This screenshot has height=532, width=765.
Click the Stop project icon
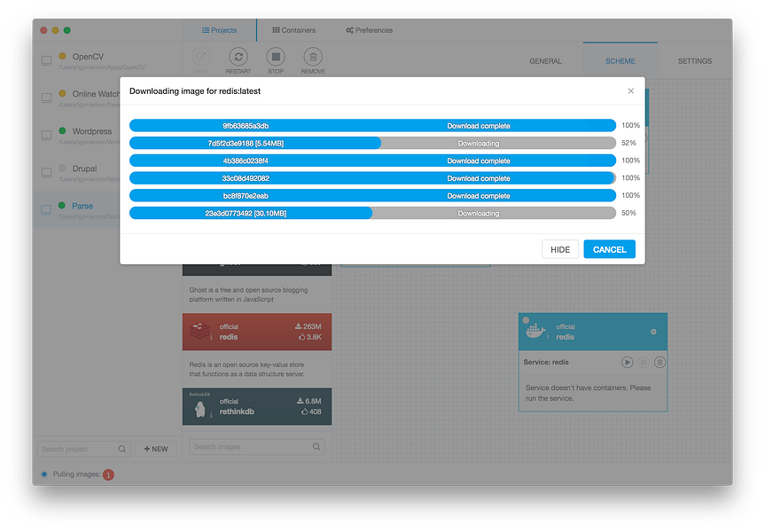[276, 57]
